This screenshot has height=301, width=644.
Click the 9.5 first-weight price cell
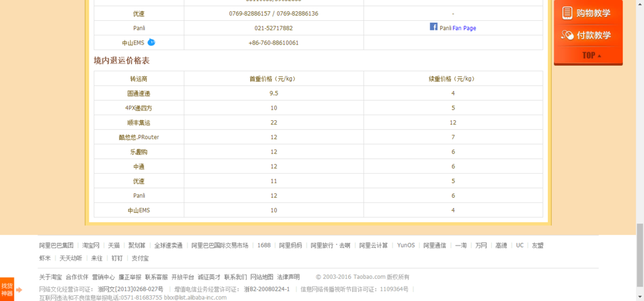tap(274, 93)
